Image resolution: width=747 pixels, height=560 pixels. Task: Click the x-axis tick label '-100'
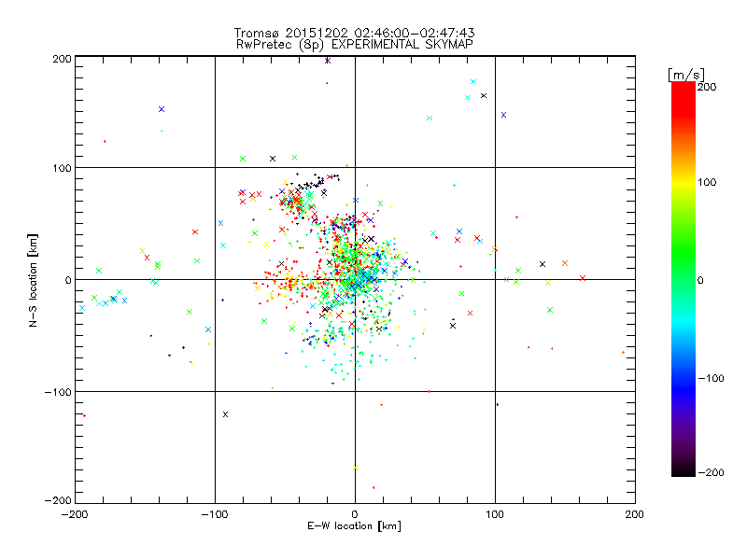tap(215, 514)
